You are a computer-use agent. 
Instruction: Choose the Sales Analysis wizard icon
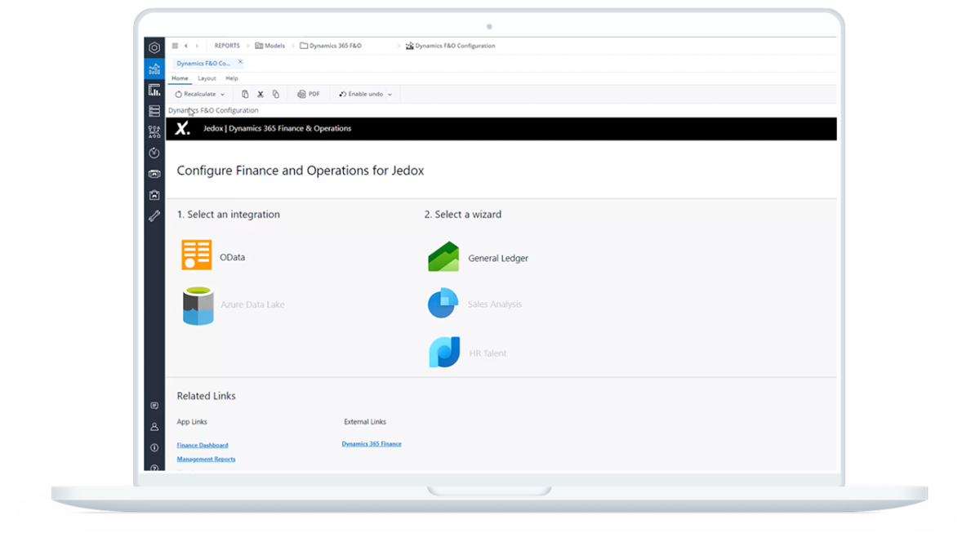[x=443, y=304]
